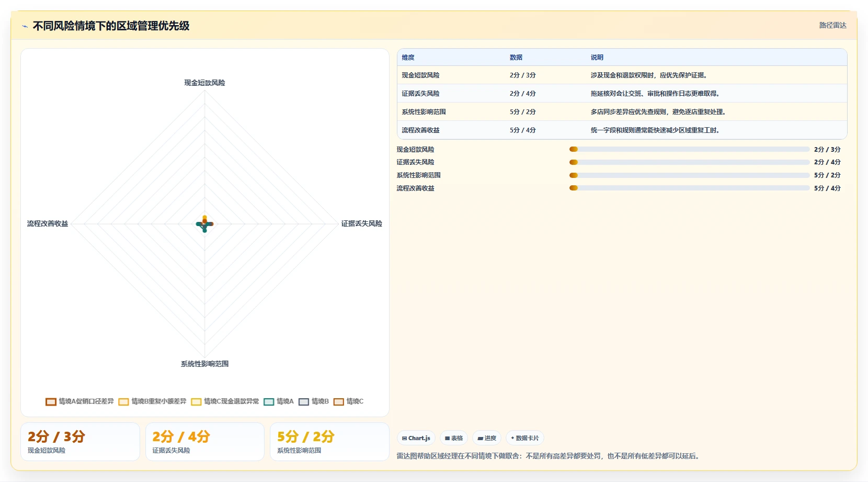The image size is (868, 482).
Task: Select table cell 现金短款风险
Action: [x=420, y=75]
